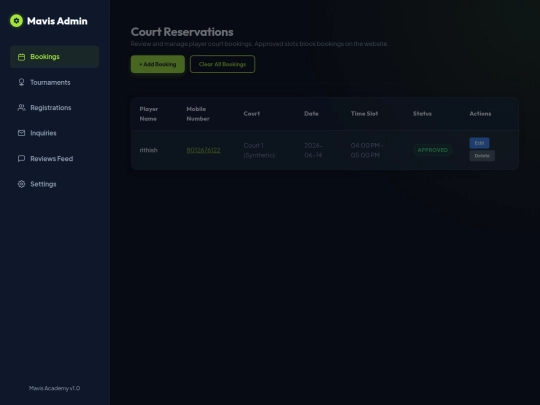The width and height of the screenshot is (540, 405).
Task: Click the Court 1 (Synthetic) cell
Action: tap(259, 150)
